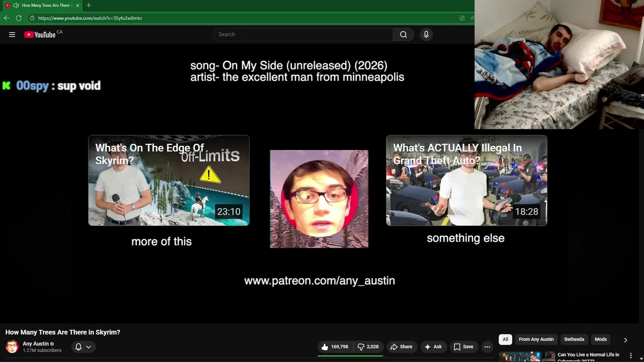
Task: Click the 'more of this' caption
Action: tap(162, 241)
